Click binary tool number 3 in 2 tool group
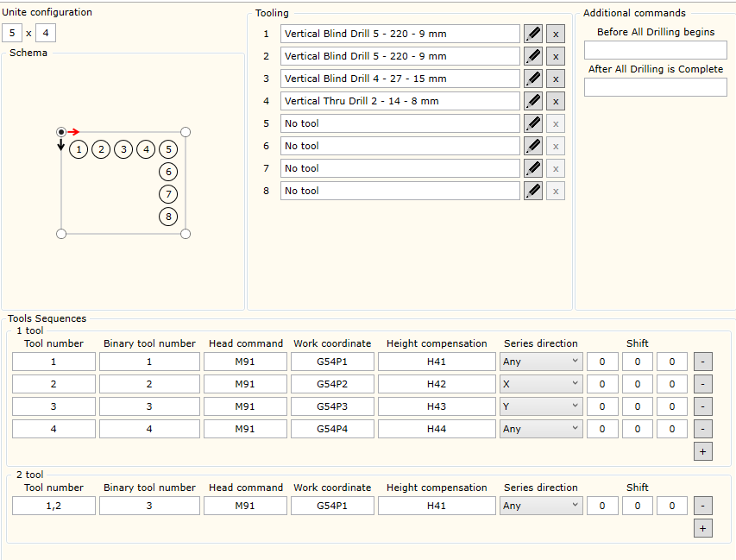 click(x=149, y=506)
